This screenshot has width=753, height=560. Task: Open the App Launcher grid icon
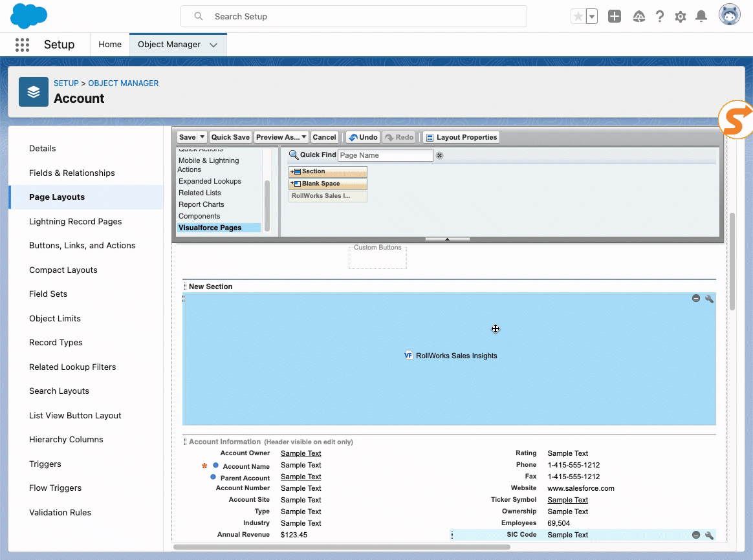(x=22, y=45)
